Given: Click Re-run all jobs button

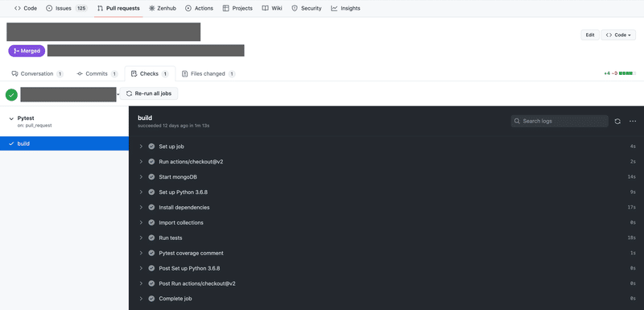Looking at the screenshot, I should [149, 93].
